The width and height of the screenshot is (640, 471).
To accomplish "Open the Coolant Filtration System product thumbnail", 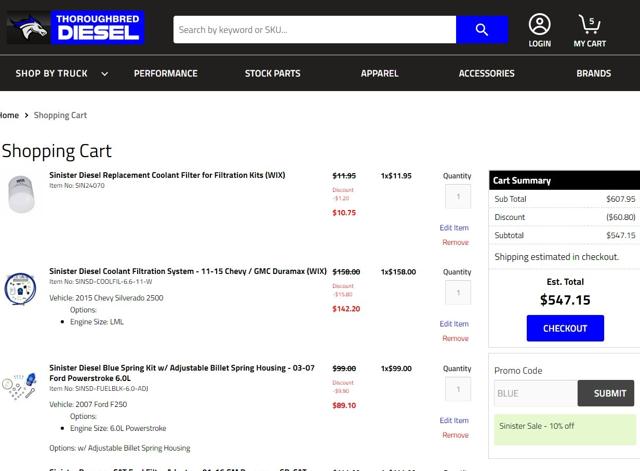I will [20, 289].
